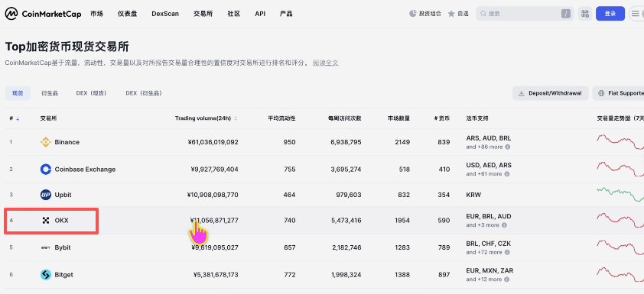644x294 pixels.
Task: Open the 市场 menu
Action: (96, 14)
